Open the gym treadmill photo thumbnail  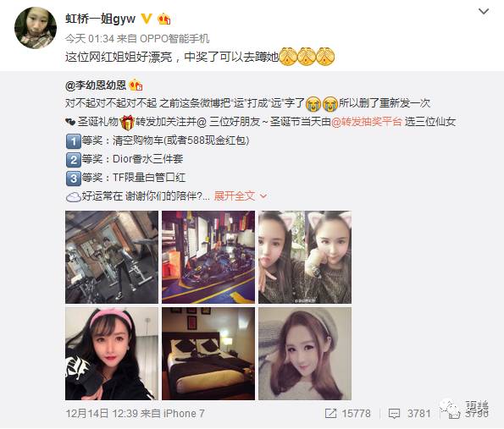pyautogui.click(x=112, y=257)
